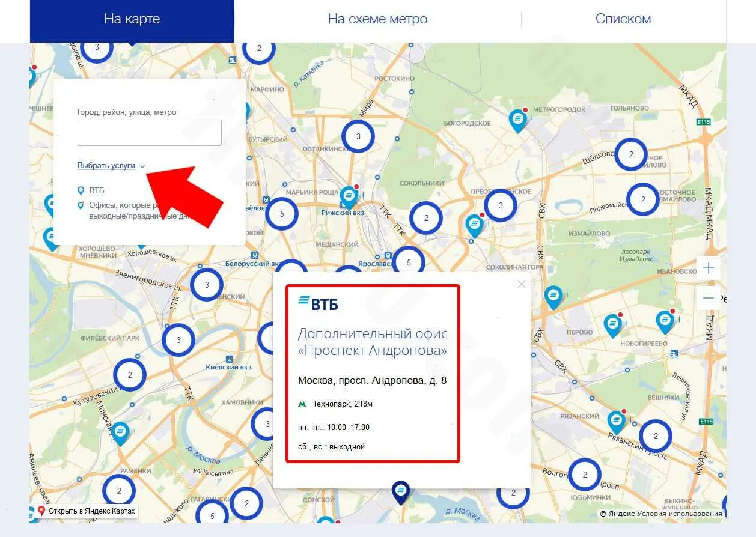Open cluster of 3 offices at Преображенское

(x=501, y=206)
